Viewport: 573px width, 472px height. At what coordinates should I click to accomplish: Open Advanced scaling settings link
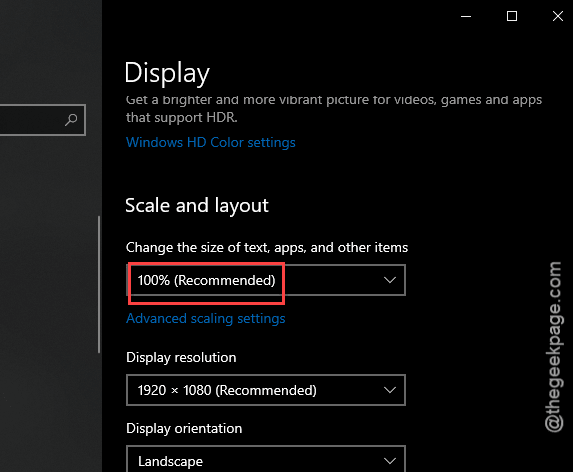pyautogui.click(x=205, y=319)
